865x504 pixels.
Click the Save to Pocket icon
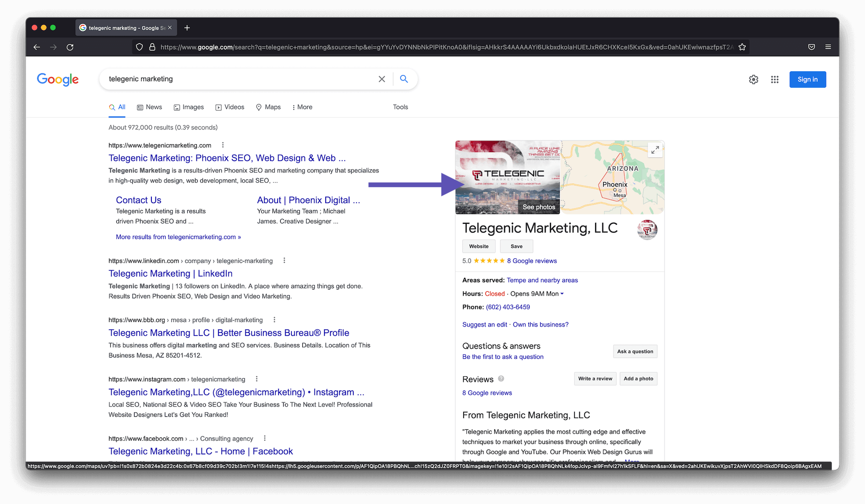[811, 47]
